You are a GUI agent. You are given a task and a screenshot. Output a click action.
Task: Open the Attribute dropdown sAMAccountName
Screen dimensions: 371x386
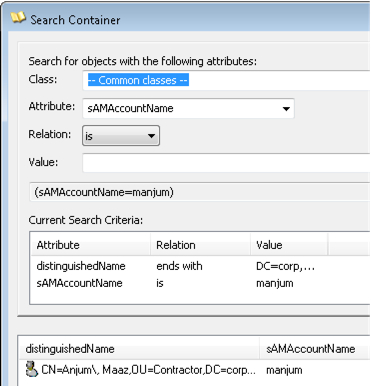click(x=188, y=108)
